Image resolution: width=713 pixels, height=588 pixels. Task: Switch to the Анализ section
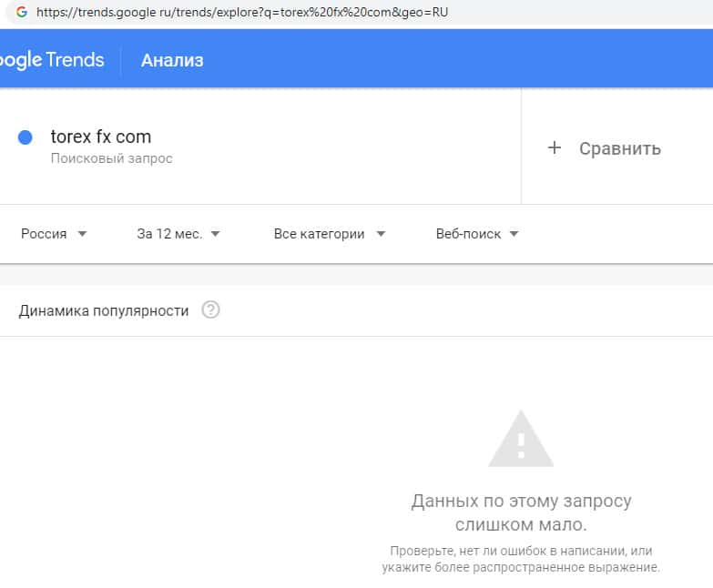172,60
